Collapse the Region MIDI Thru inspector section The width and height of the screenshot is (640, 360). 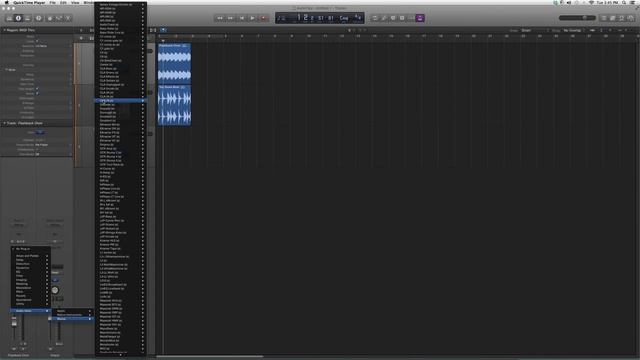pos(4,30)
